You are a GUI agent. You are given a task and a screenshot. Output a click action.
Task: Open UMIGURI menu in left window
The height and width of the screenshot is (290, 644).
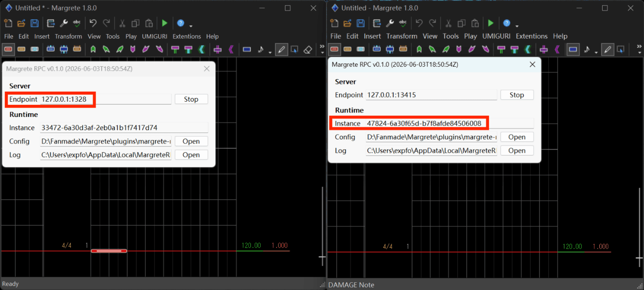(x=154, y=36)
